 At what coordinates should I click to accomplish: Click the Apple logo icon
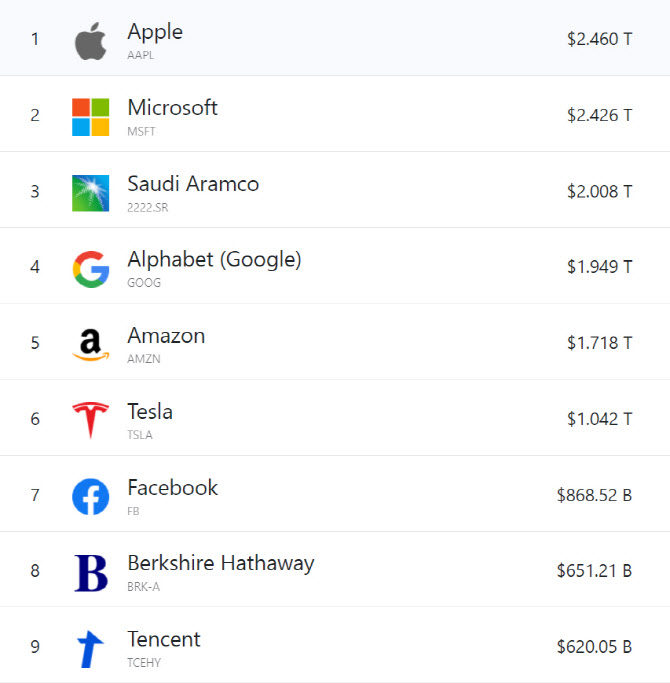(90, 41)
